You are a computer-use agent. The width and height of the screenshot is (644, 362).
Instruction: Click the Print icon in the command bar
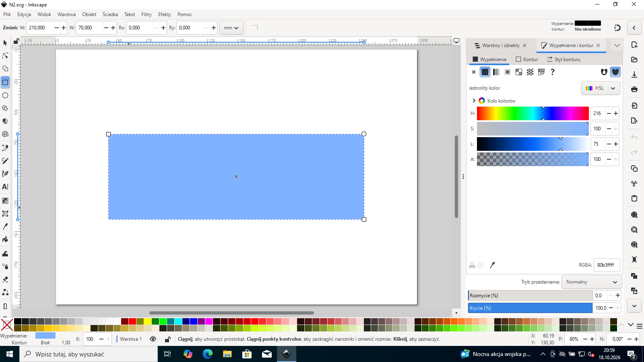point(634,89)
